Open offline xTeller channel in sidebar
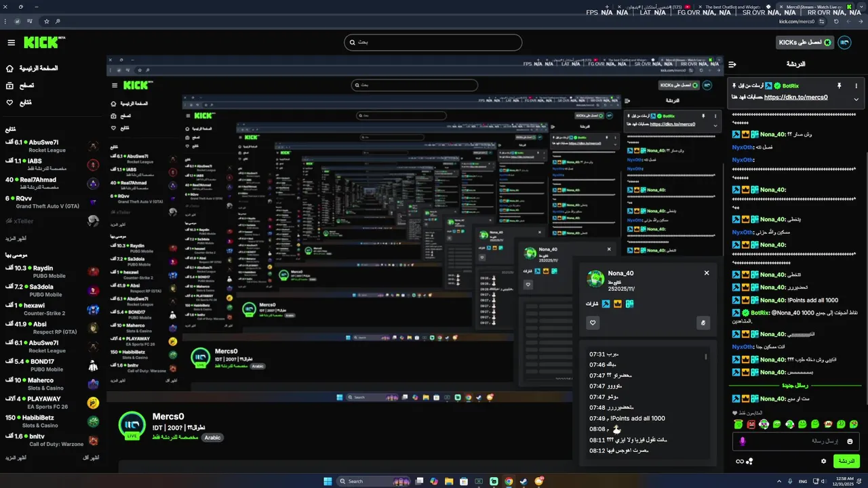Viewport: 868px width, 488px height. pos(53,221)
